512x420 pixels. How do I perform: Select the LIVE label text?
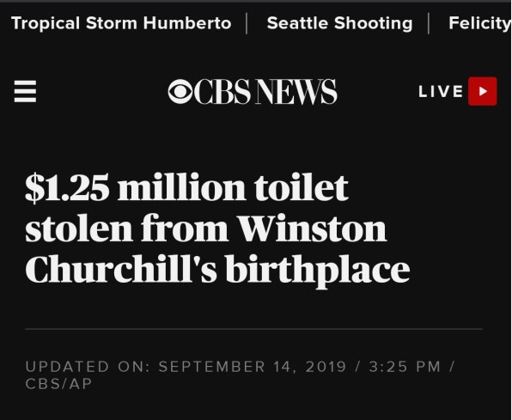(441, 91)
